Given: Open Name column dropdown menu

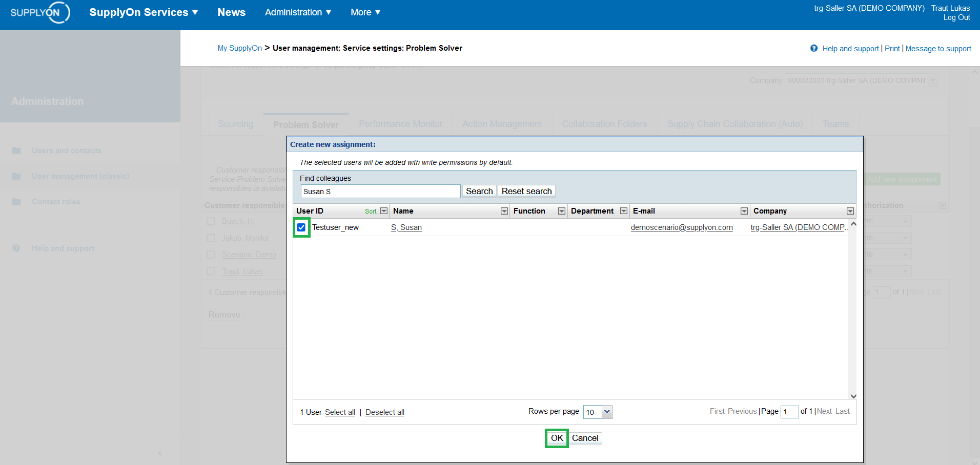Looking at the screenshot, I should click(x=504, y=211).
